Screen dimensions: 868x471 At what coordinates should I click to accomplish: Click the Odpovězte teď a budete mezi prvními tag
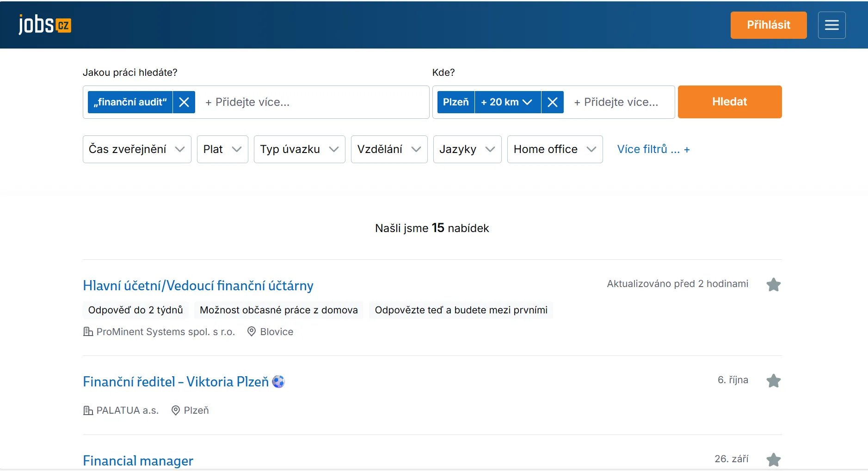pos(461,310)
